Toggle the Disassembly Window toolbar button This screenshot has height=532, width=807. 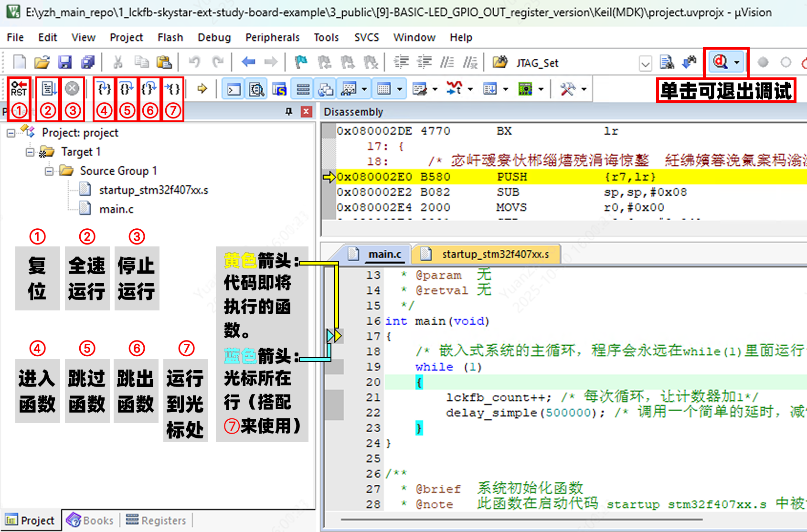(x=256, y=89)
